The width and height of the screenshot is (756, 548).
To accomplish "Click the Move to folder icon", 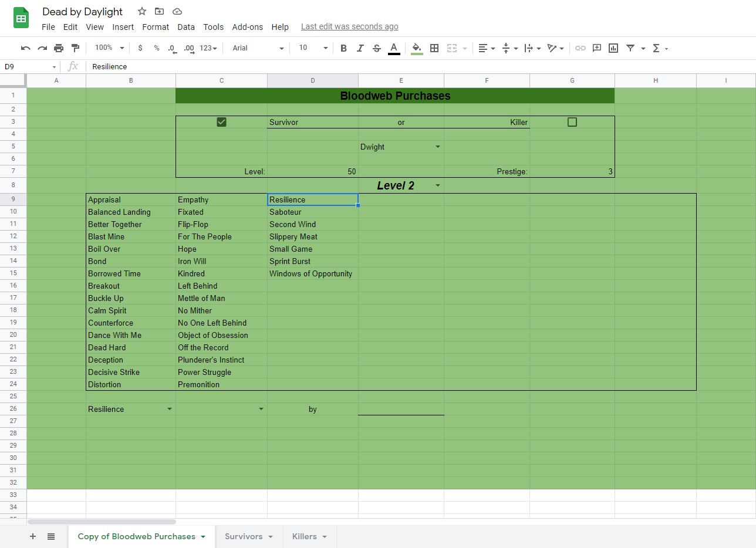I will (x=159, y=11).
